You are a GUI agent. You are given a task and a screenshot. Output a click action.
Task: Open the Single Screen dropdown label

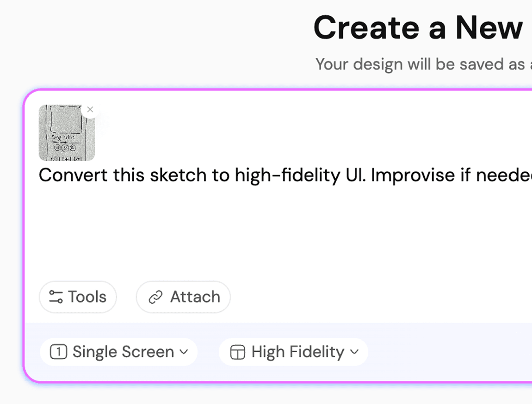(123, 352)
